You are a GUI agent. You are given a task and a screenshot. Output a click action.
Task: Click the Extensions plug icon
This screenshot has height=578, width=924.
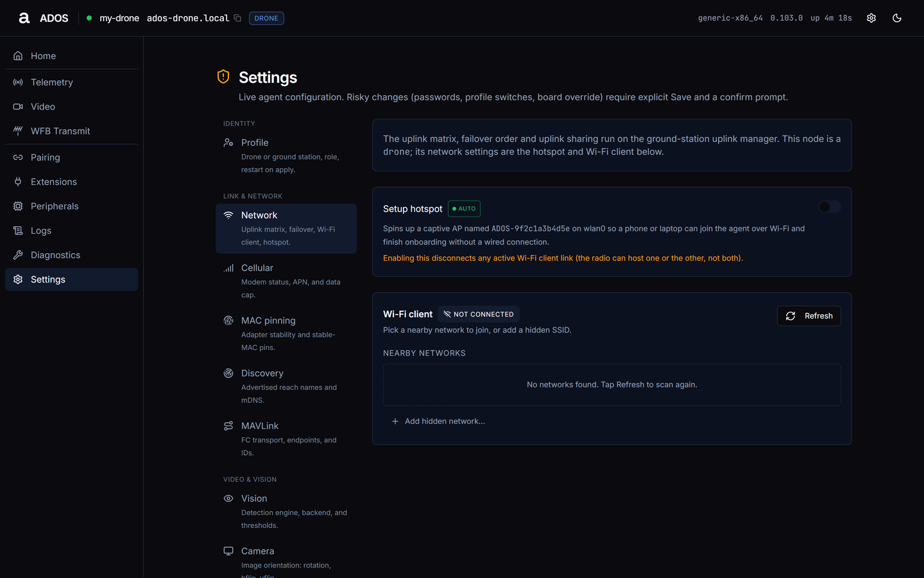[18, 182]
